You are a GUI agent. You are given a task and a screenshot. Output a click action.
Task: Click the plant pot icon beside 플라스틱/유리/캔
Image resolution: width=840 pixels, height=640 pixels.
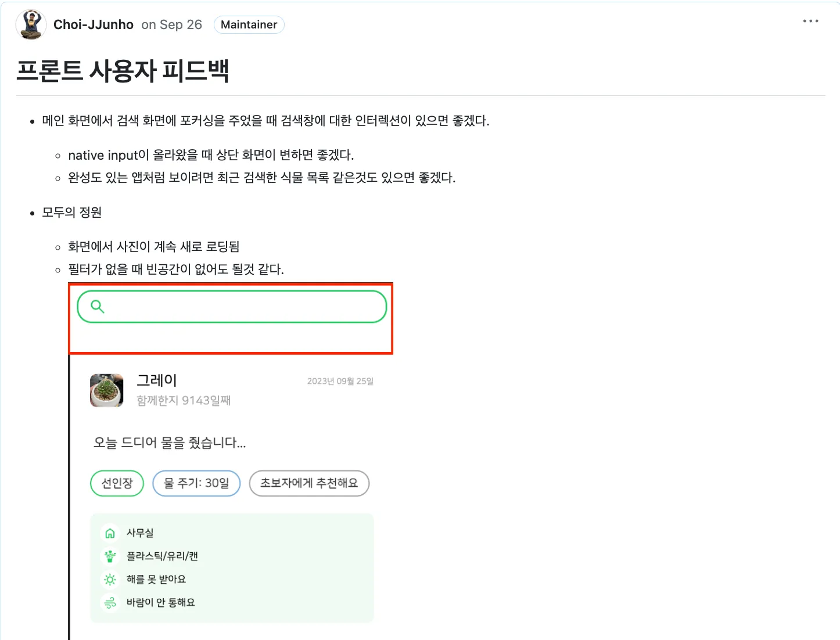pos(110,556)
